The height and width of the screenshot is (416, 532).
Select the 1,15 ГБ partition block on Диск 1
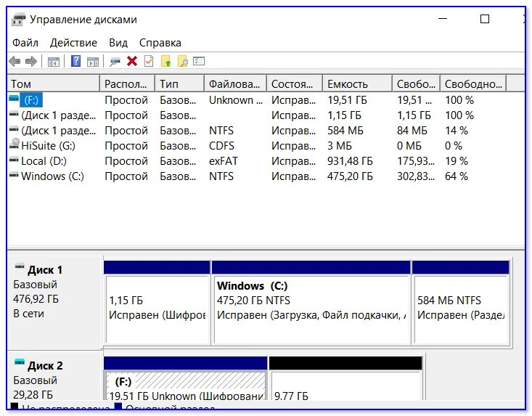(x=157, y=303)
